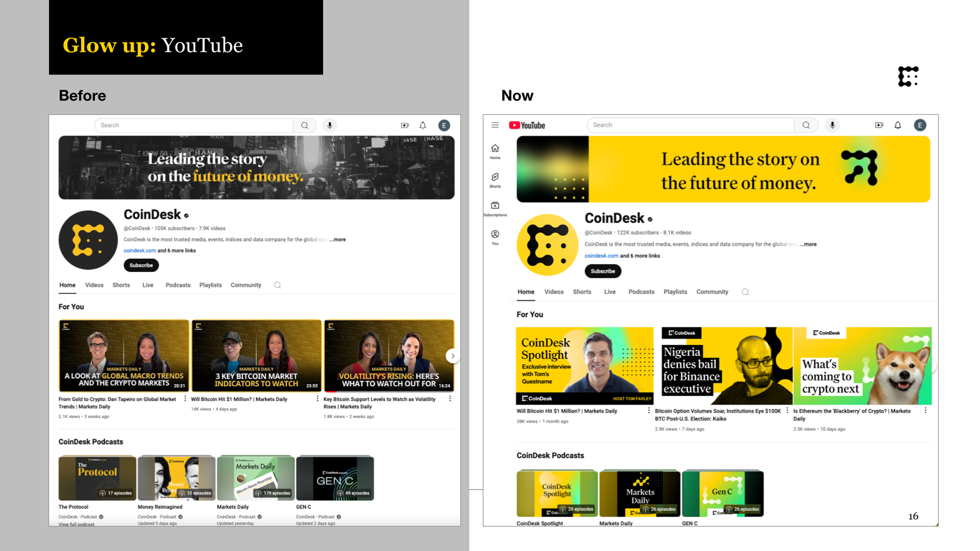Click voice search microphone in Before screenshot

(330, 125)
